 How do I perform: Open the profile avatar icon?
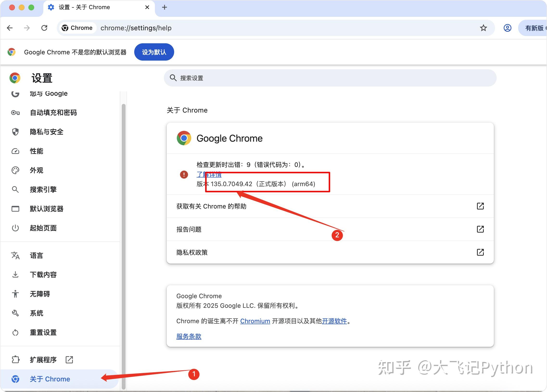point(507,28)
